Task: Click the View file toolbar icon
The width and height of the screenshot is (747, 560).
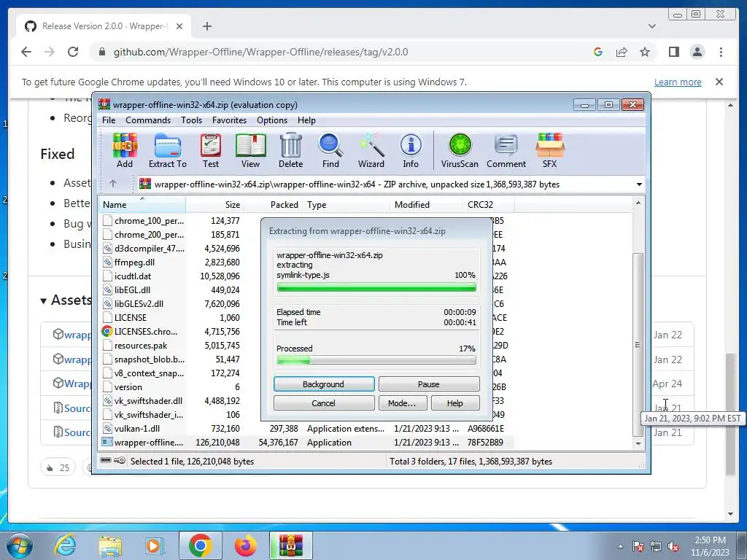Action: 251,150
